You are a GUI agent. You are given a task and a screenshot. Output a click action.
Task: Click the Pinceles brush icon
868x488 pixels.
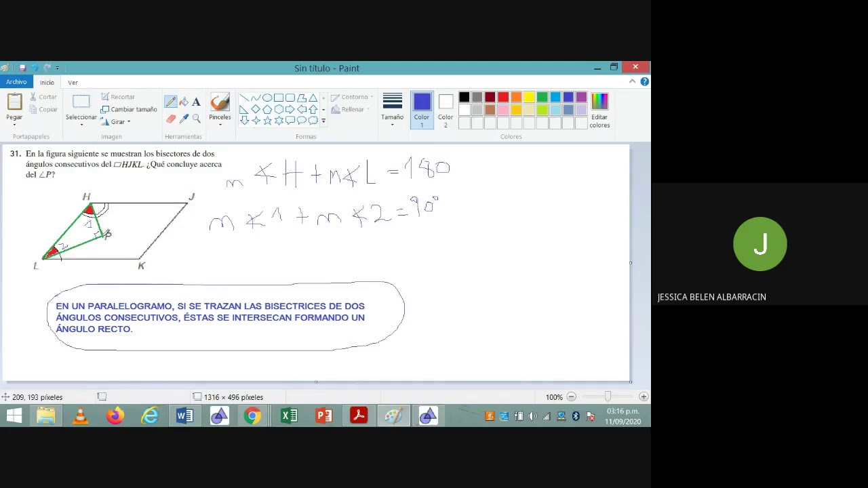point(220,102)
